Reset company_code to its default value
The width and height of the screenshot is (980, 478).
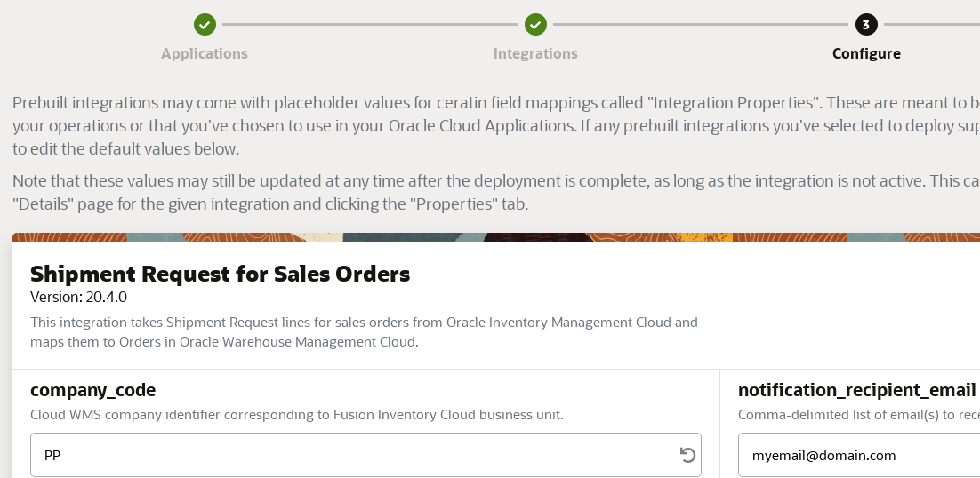click(687, 455)
